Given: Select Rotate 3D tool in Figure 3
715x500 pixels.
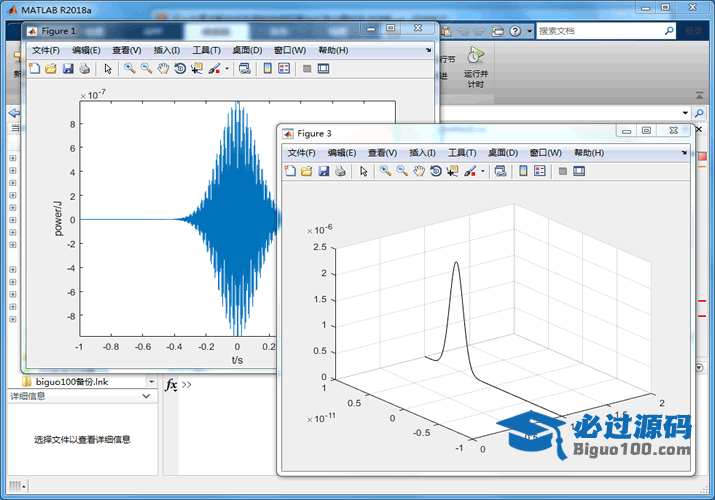Looking at the screenshot, I should [x=436, y=171].
